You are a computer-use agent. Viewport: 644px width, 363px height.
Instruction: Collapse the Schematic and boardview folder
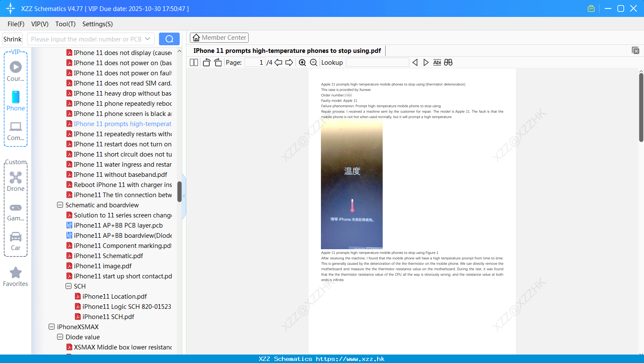[x=60, y=205]
